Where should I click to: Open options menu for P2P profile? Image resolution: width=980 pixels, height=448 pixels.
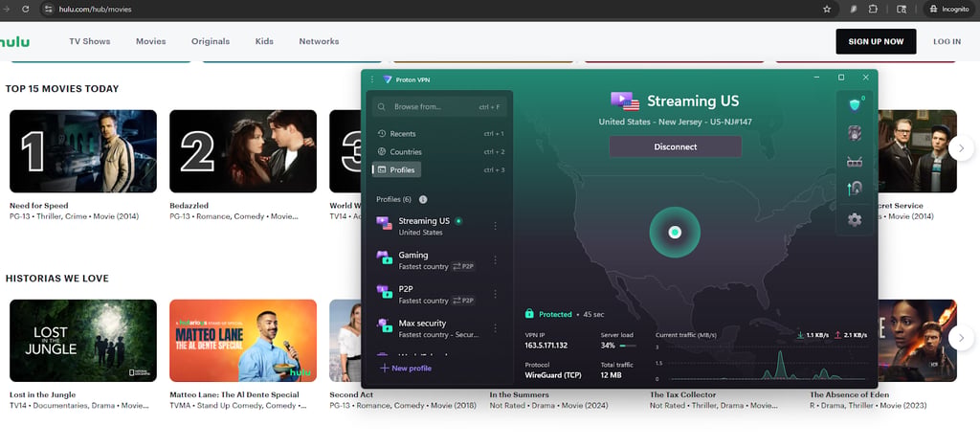[495, 294]
